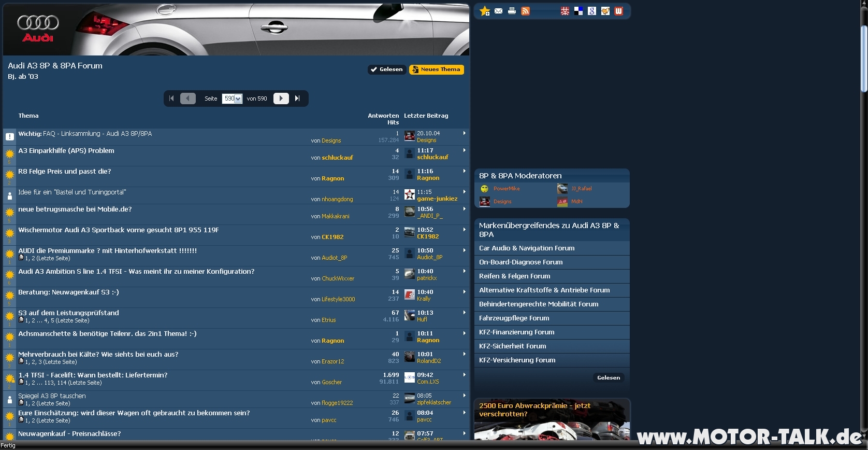Share via the Delicious checkered icon

click(x=578, y=11)
